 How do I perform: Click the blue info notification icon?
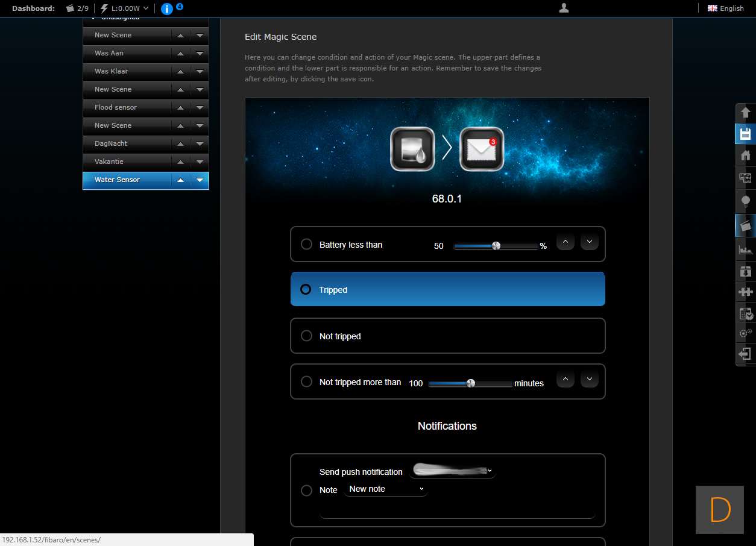coord(167,8)
